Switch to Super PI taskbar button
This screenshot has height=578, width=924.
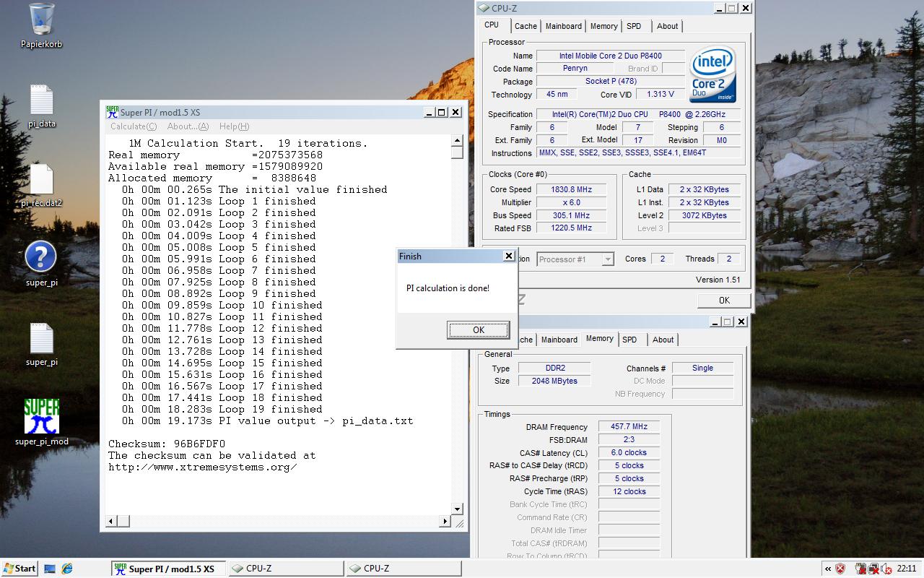point(169,569)
